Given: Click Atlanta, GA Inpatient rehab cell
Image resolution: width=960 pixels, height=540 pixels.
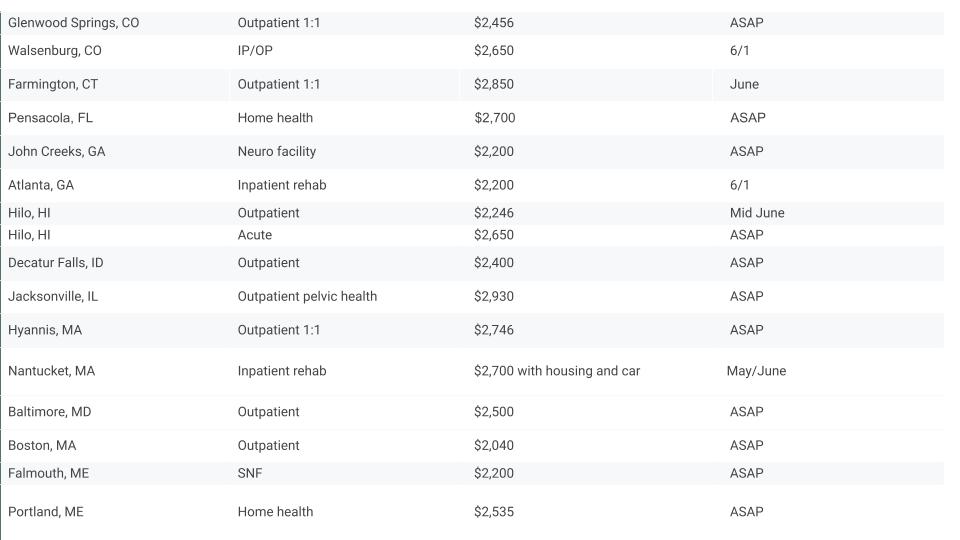Looking at the screenshot, I should [x=282, y=186].
